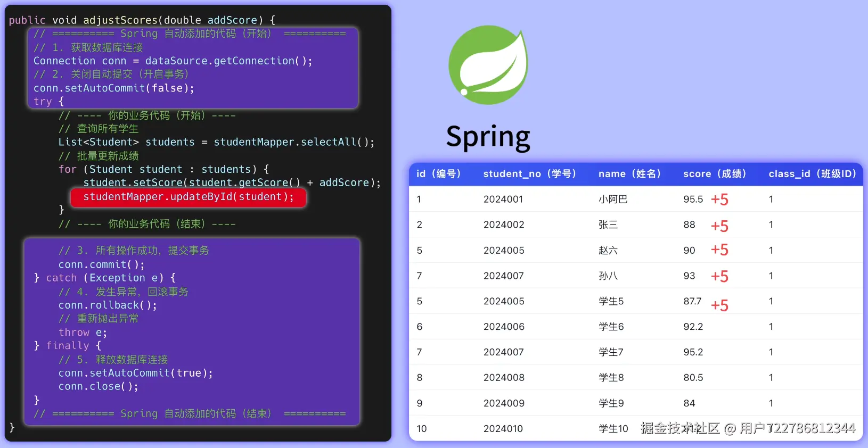The width and height of the screenshot is (868, 448).
Task: Click student number 2024010
Action: (503, 429)
